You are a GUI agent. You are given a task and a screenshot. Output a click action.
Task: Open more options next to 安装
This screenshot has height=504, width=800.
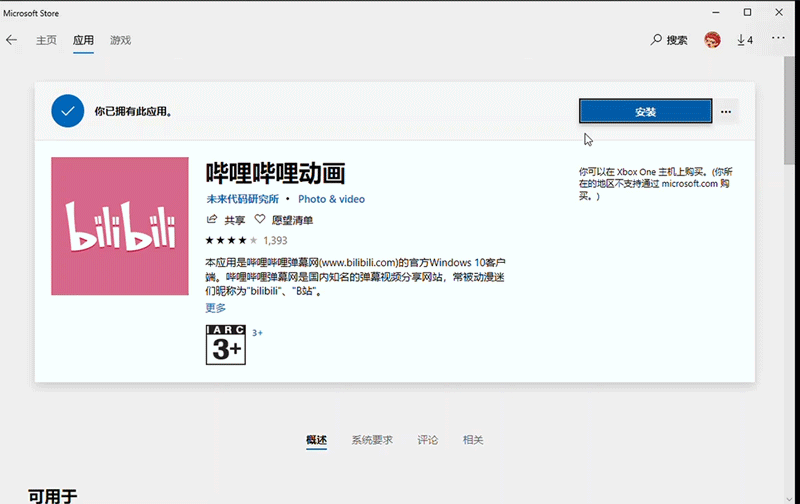coord(726,112)
